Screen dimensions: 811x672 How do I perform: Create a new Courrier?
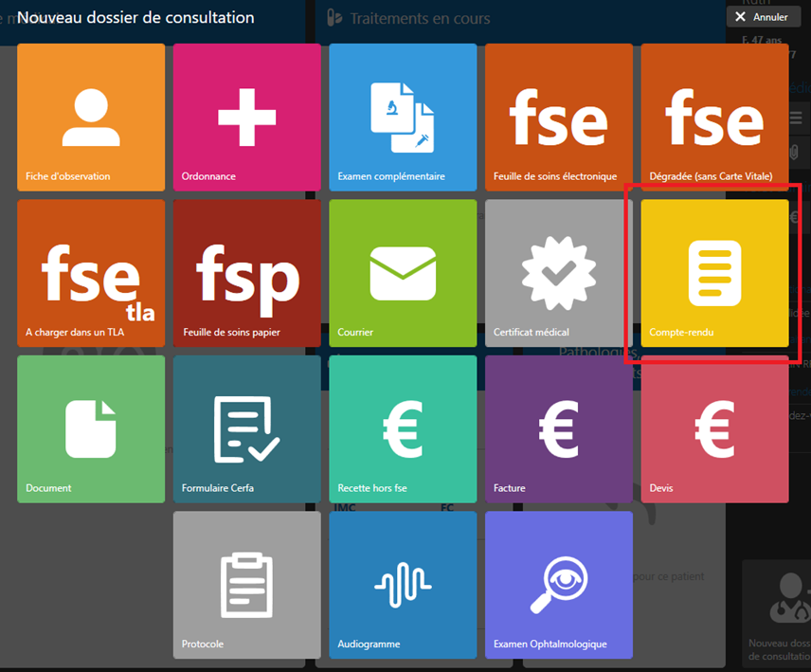tap(403, 273)
